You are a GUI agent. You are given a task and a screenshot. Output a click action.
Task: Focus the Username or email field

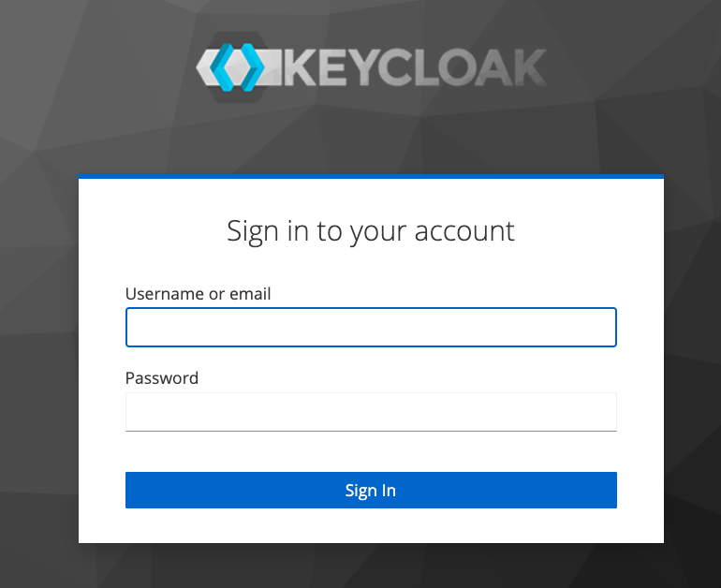tap(371, 327)
